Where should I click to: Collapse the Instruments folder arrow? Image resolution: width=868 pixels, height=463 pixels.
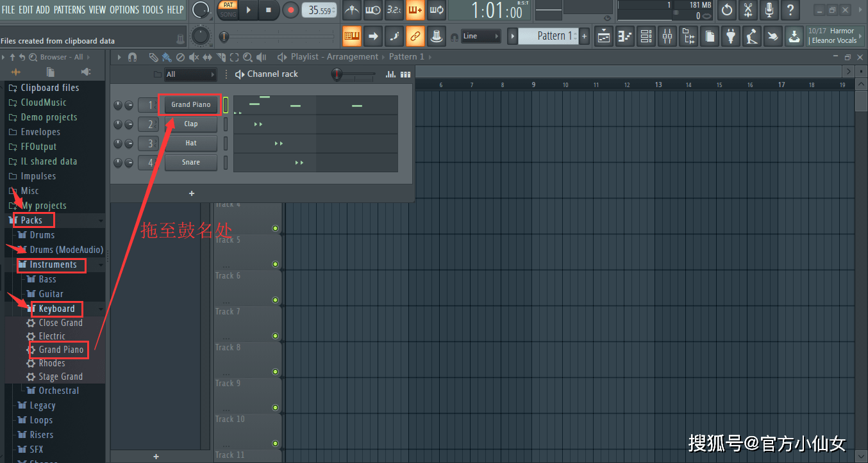[x=101, y=264]
